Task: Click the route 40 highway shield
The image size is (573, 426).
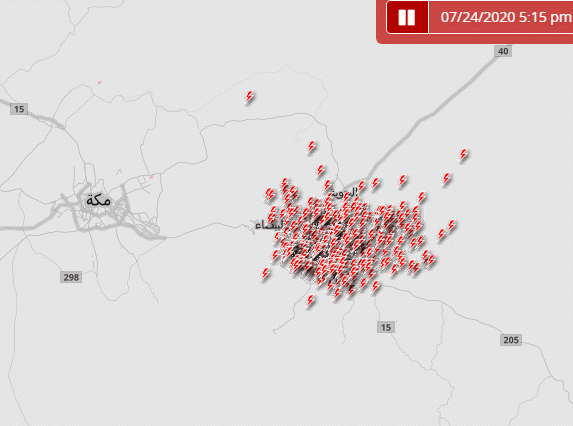Action: [503, 51]
